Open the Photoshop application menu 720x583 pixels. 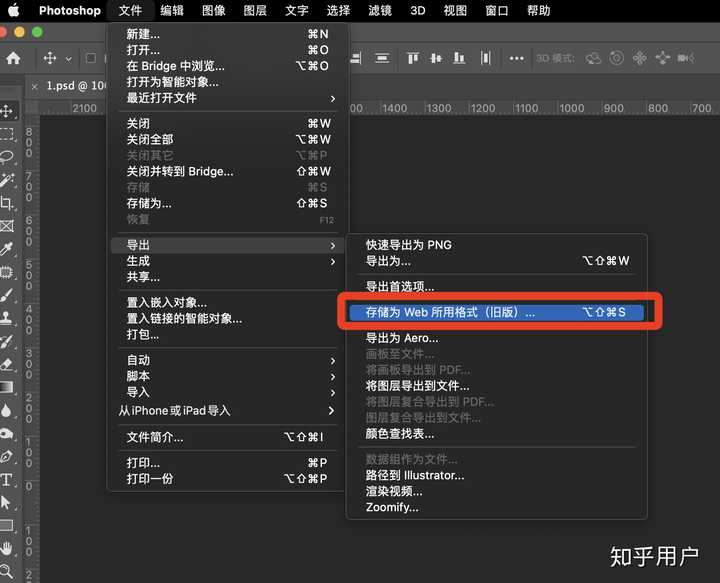click(69, 10)
